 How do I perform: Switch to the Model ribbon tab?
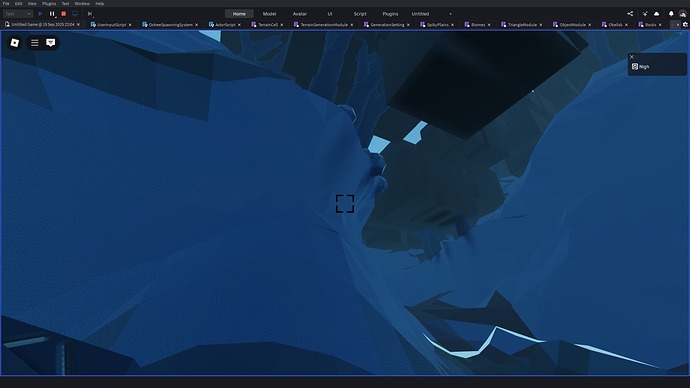(269, 14)
